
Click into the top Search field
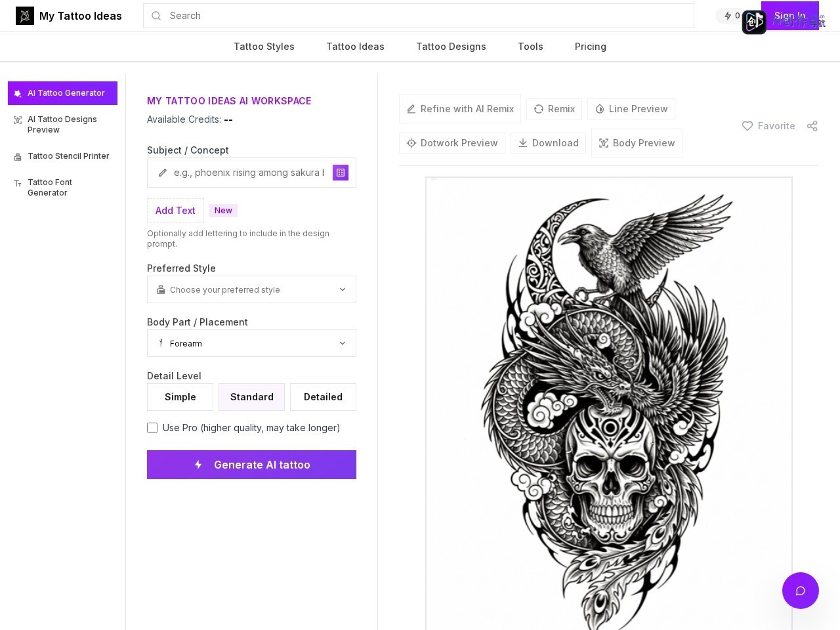pos(419,16)
